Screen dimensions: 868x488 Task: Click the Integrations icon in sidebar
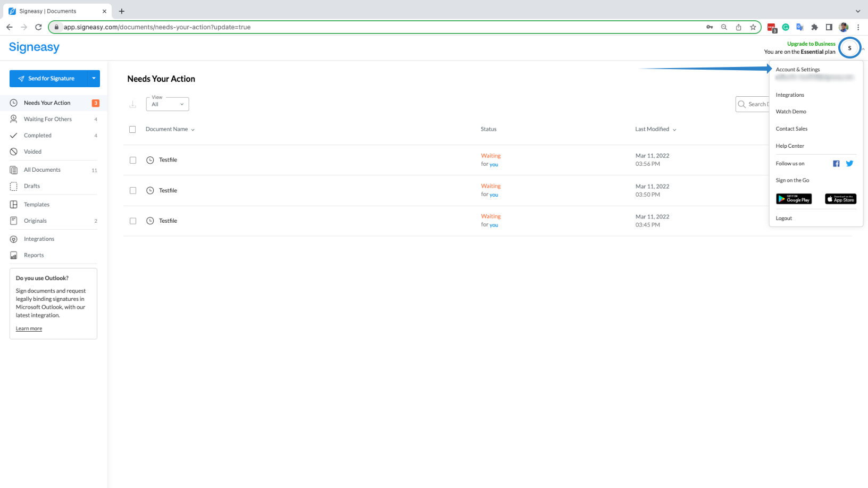tap(14, 239)
